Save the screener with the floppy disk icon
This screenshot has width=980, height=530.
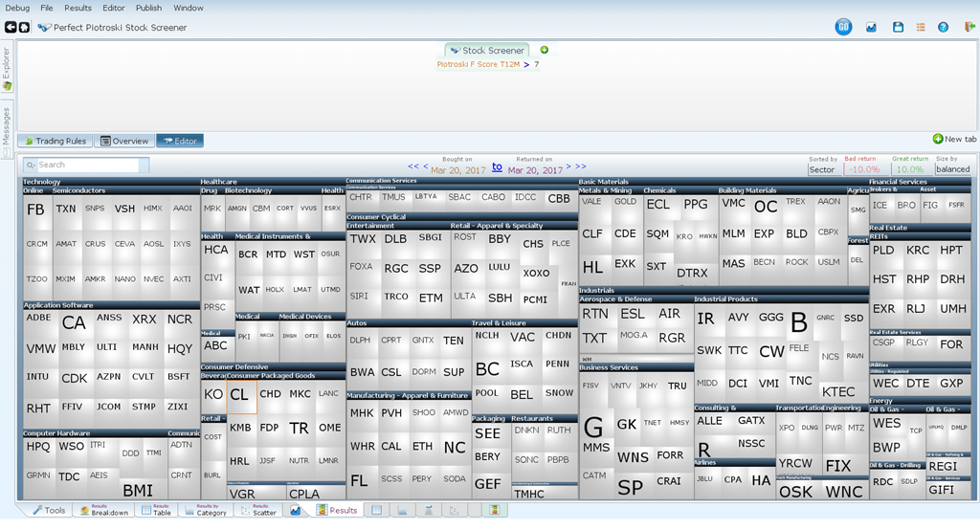(898, 28)
